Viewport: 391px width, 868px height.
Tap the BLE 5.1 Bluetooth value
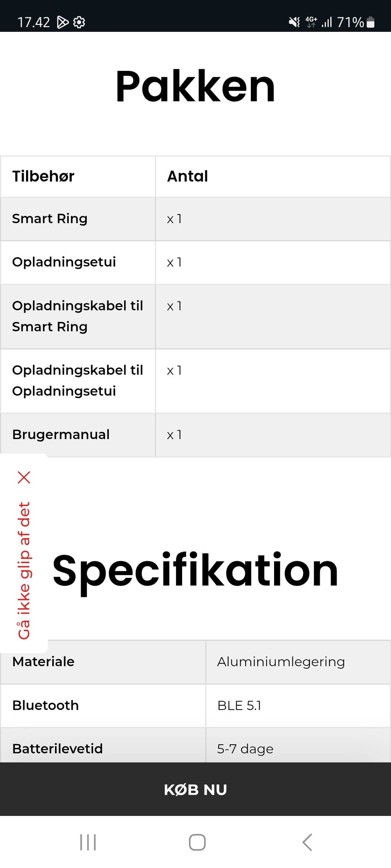[x=239, y=705]
